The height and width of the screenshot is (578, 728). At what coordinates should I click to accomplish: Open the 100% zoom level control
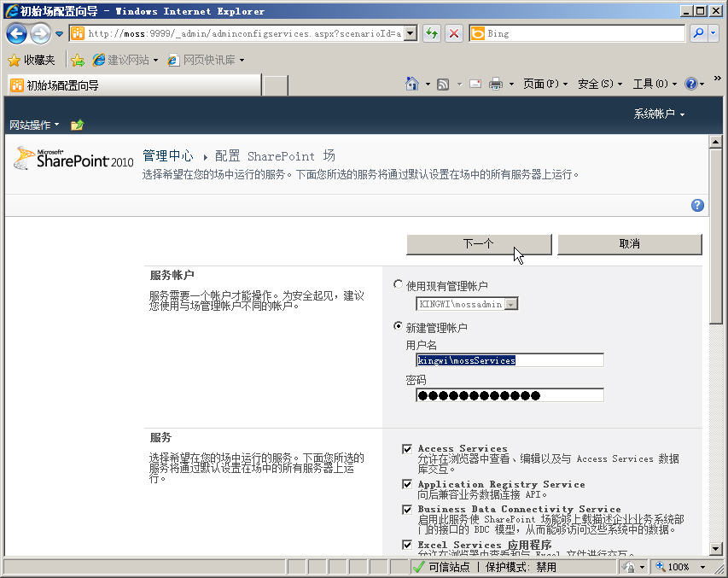pyautogui.click(x=673, y=567)
